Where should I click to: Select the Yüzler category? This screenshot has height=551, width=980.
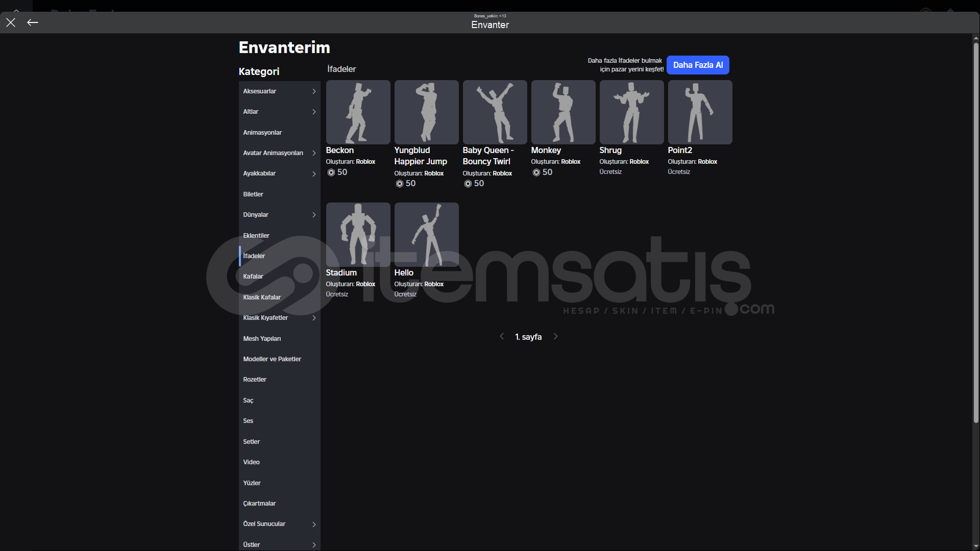(280, 483)
